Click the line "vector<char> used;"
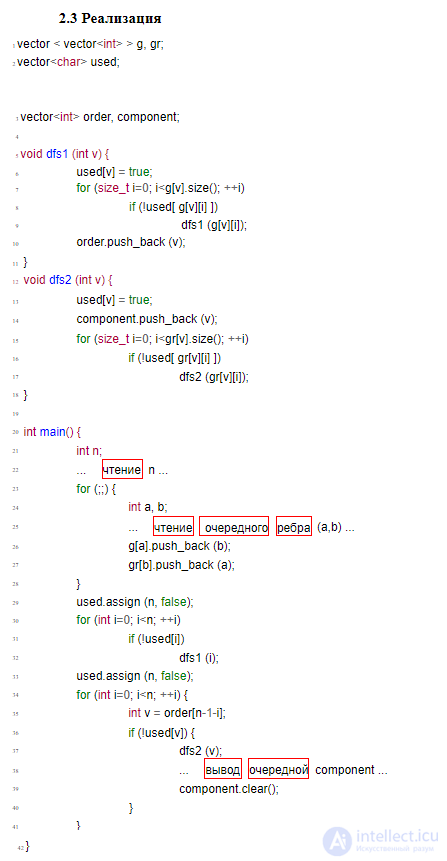 [x=68, y=62]
